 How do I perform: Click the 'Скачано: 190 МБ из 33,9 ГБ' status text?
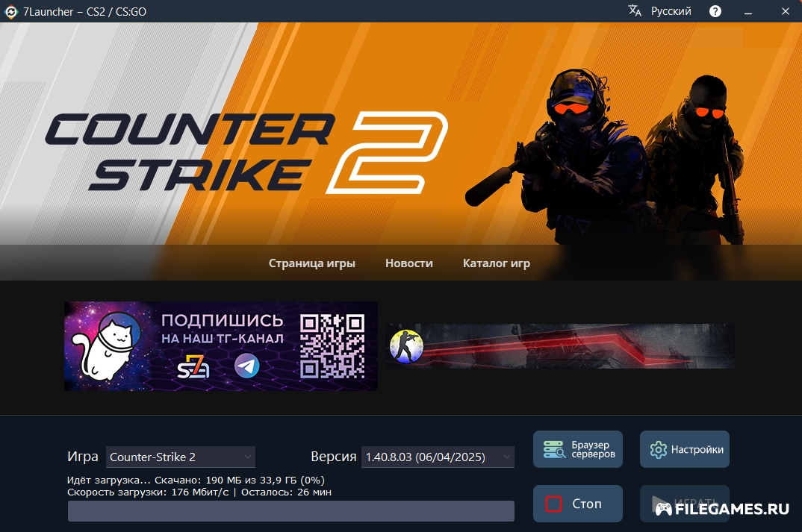[226, 481]
